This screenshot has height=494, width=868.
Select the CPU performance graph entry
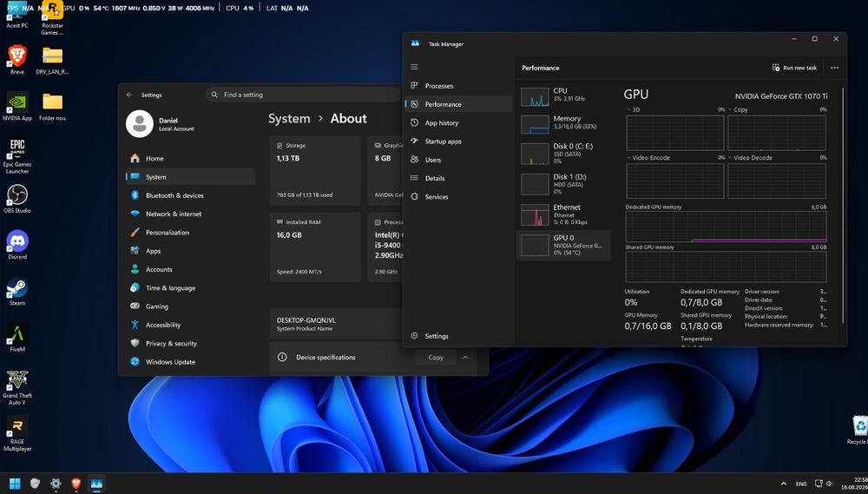[x=563, y=96]
